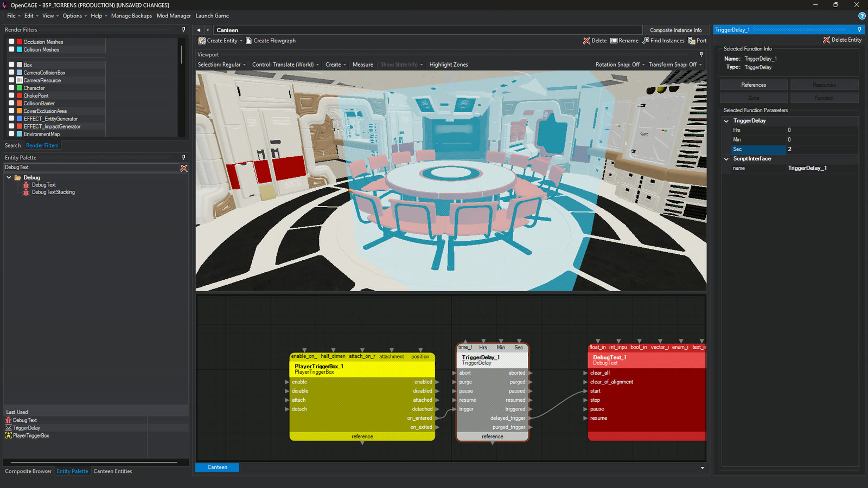This screenshot has width=868, height=488.
Task: Click Highlight Zones button
Action: (449, 65)
